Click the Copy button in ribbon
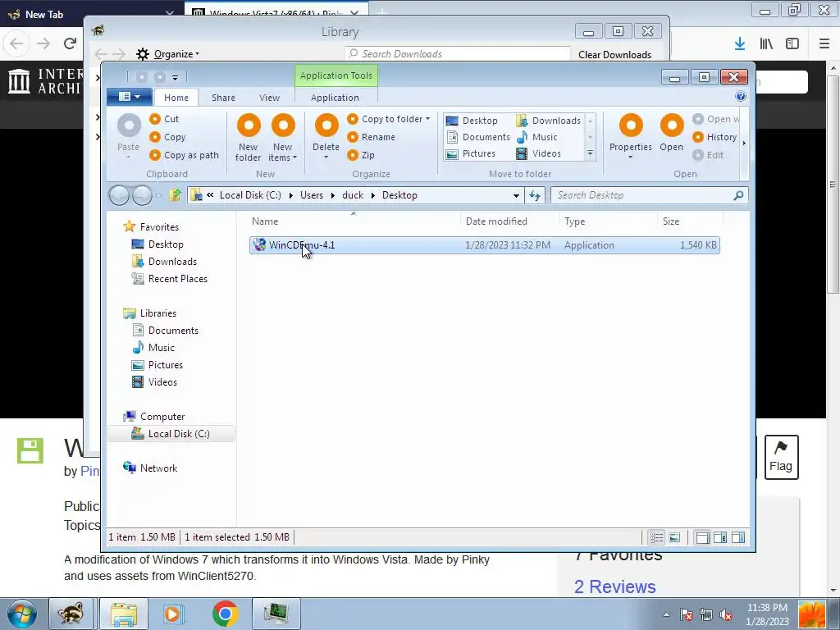The height and width of the screenshot is (630, 840). (x=167, y=137)
